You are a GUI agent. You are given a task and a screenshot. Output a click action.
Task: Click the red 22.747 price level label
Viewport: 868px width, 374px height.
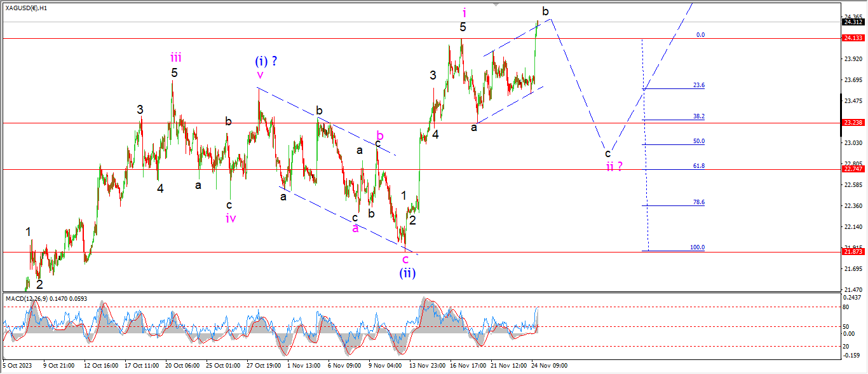(852, 169)
